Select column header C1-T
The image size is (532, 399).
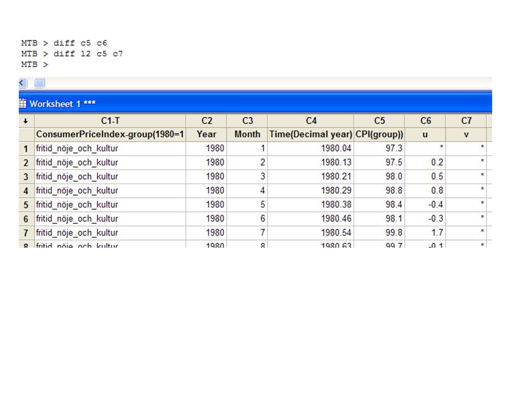pos(110,121)
